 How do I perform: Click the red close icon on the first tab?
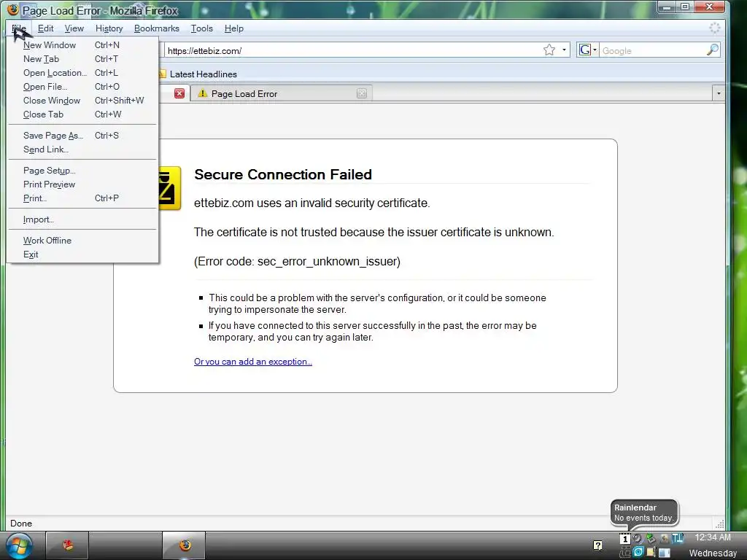179,93
